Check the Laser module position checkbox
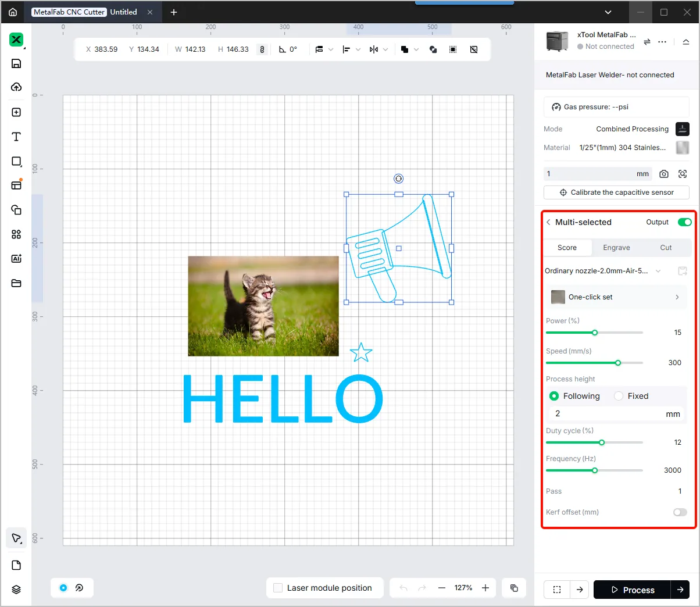This screenshot has width=700, height=607. tap(278, 588)
